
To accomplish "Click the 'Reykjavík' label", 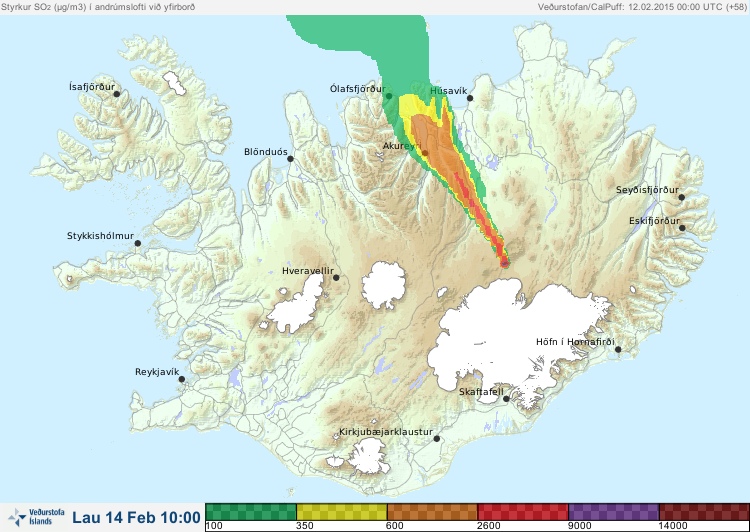I will [157, 372].
